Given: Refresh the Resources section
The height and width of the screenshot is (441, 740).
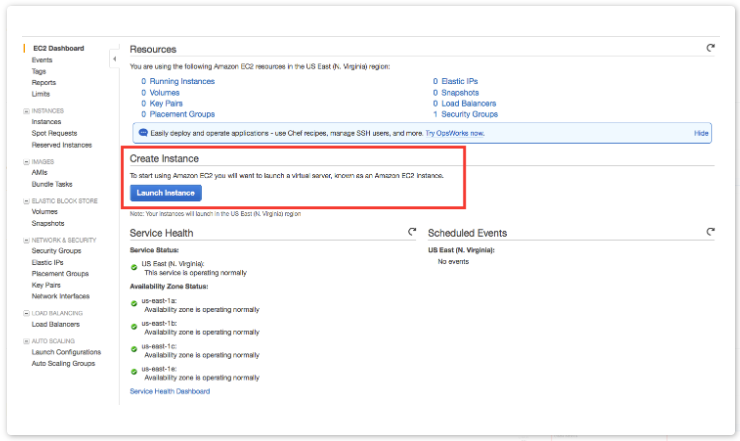Looking at the screenshot, I should click(710, 48).
